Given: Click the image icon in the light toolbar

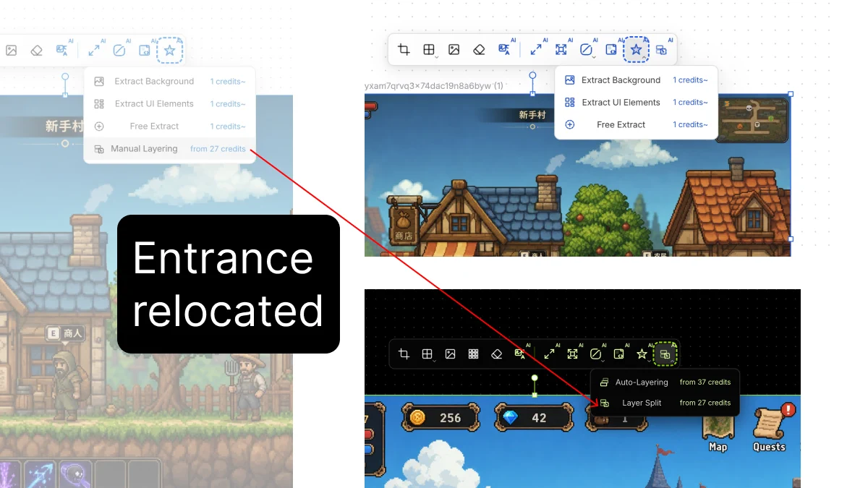Looking at the screenshot, I should (x=454, y=50).
